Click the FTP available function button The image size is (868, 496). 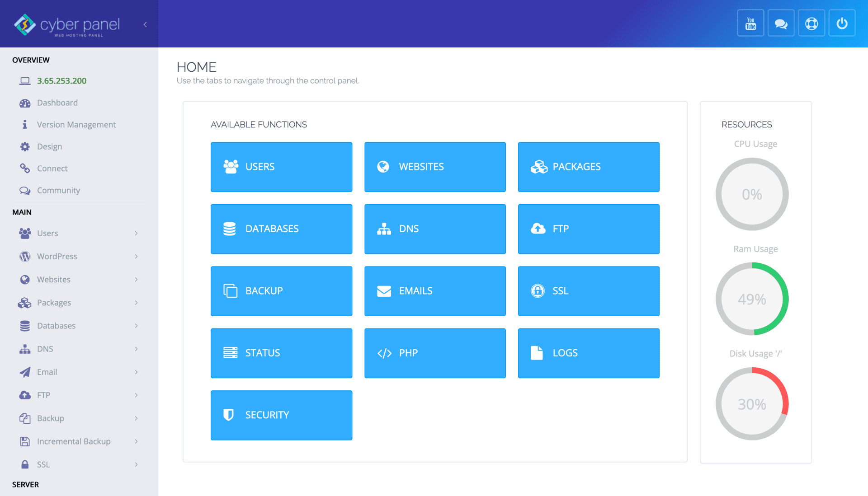[590, 229]
